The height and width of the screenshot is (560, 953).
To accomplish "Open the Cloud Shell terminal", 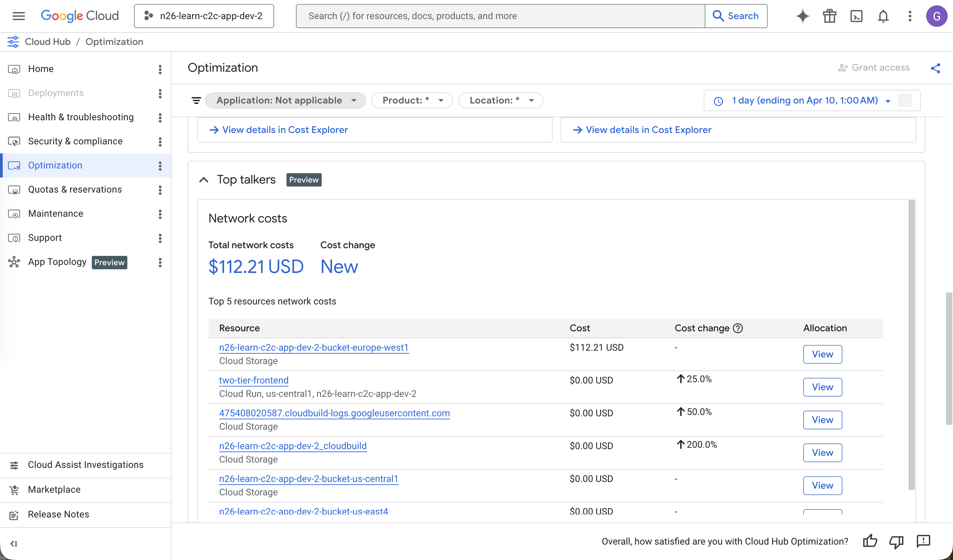I will [856, 16].
